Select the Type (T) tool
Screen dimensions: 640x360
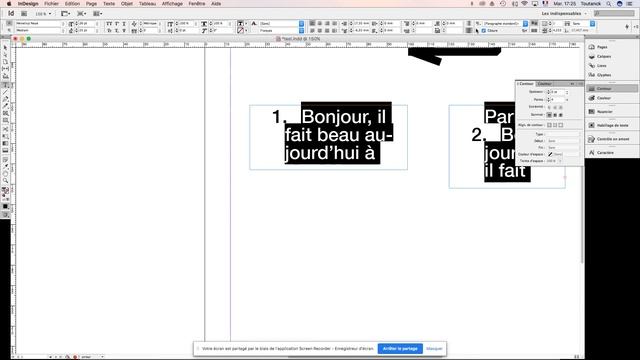tap(5, 85)
